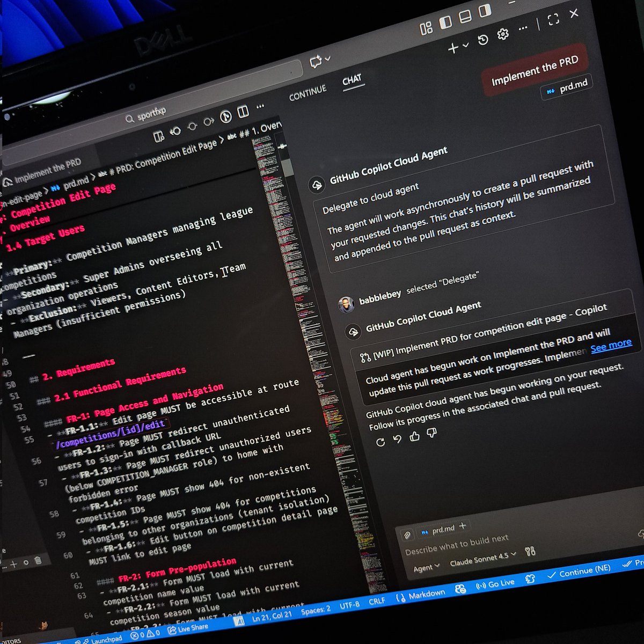The image size is (644, 644).
Task: Open prd.md attachment chip under message
Action: [567, 87]
